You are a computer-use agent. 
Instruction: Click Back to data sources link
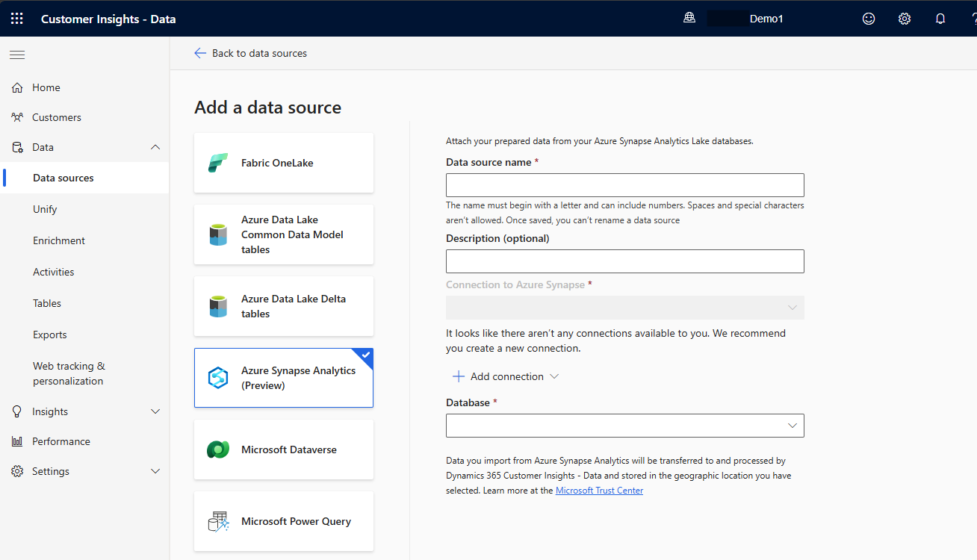(x=259, y=53)
